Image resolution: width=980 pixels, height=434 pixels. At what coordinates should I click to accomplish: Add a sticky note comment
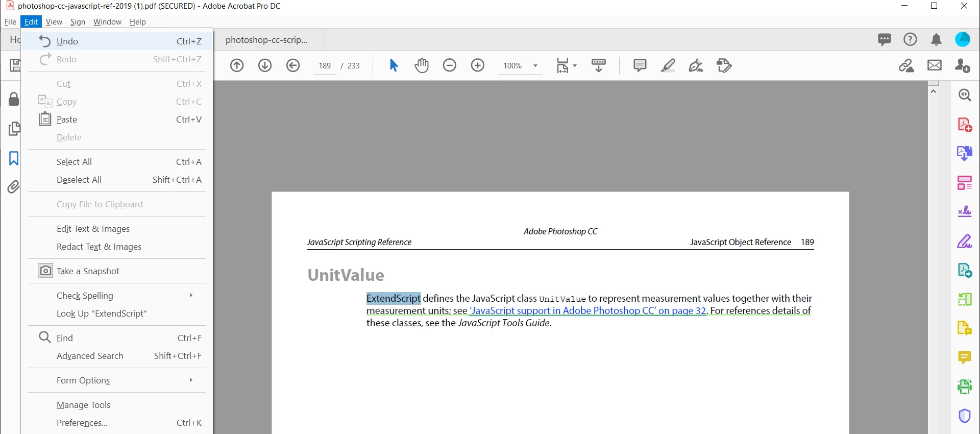click(640, 65)
